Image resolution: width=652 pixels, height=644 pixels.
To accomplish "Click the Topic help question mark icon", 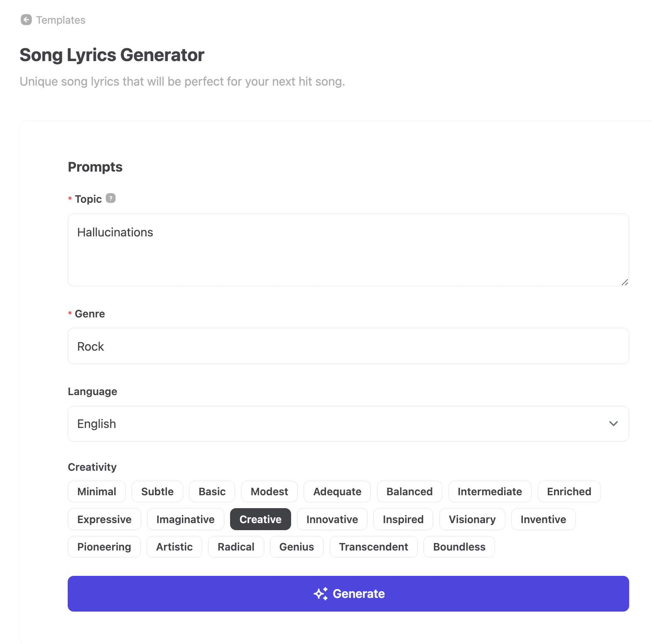I will [110, 198].
